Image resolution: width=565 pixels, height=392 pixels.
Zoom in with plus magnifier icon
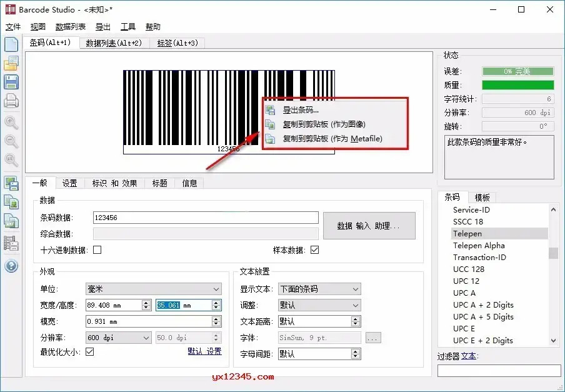pyautogui.click(x=11, y=123)
